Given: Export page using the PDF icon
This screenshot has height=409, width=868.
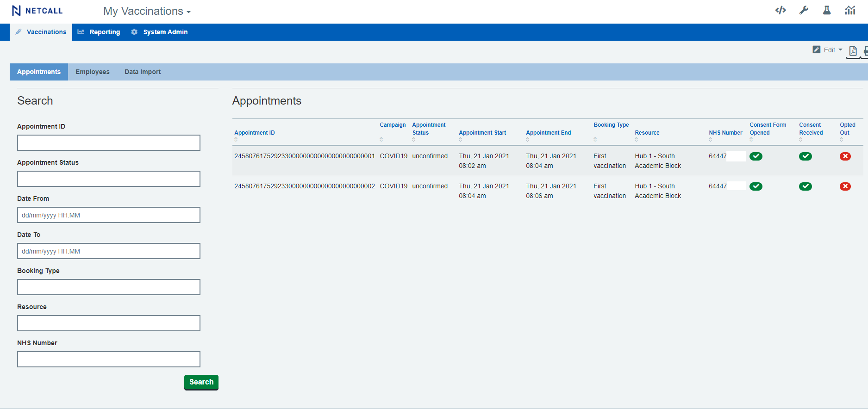Looking at the screenshot, I should [853, 50].
